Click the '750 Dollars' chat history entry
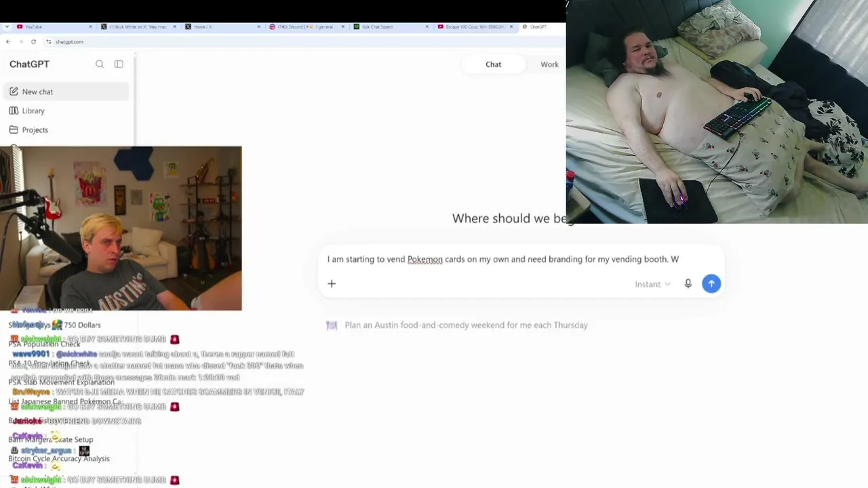868x488 pixels. tap(54, 325)
